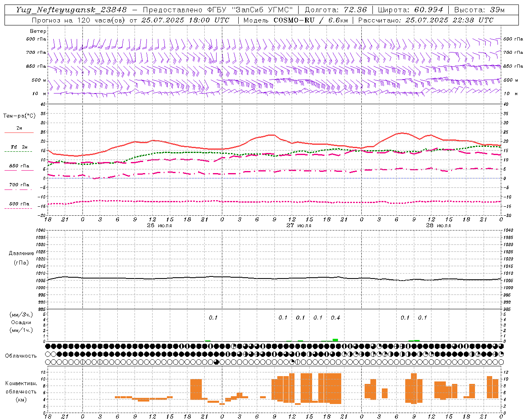Select the '(мм/1ч.)' unit label
This screenshot has width=525, height=420.
pyautogui.click(x=21, y=330)
